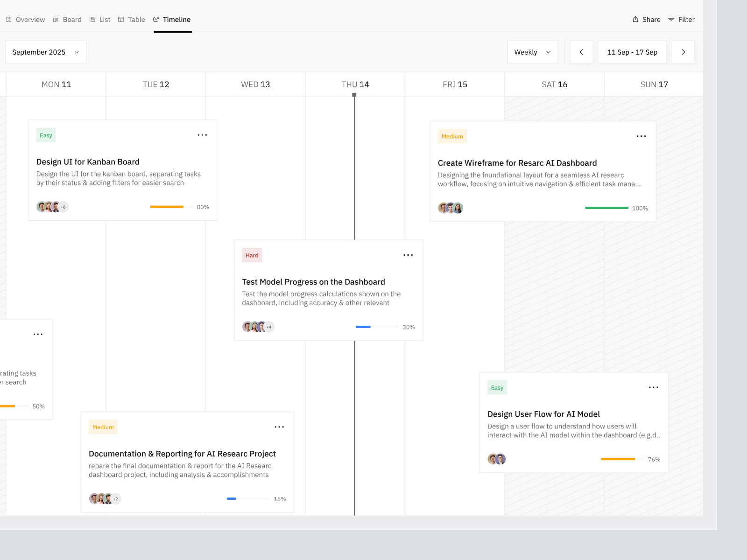Advance to next week with right chevron
Image resolution: width=747 pixels, height=560 pixels.
[683, 52]
